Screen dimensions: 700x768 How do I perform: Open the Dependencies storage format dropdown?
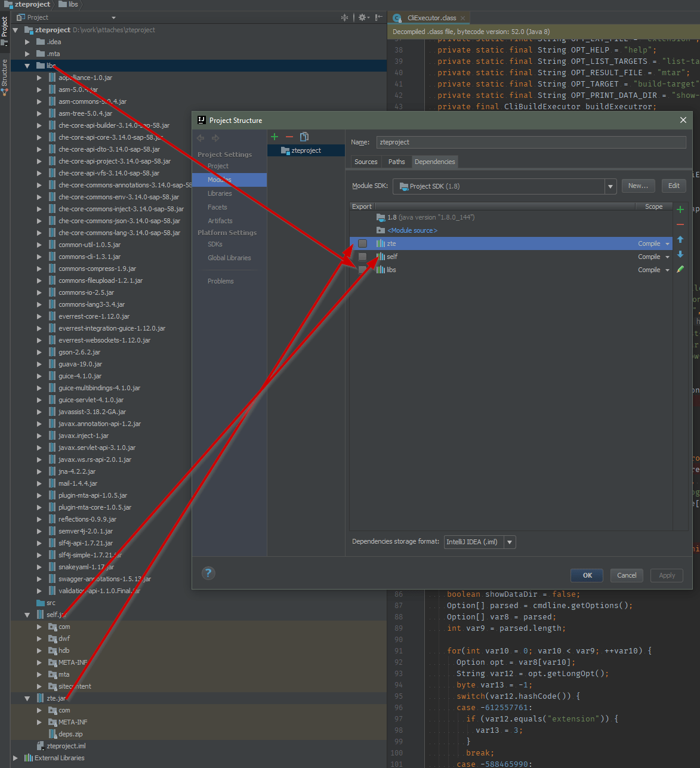tap(510, 542)
